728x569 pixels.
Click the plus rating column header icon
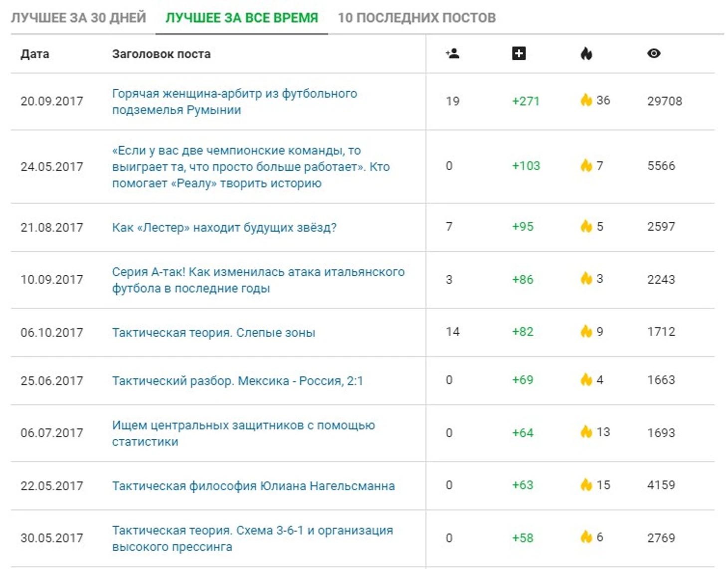point(519,53)
